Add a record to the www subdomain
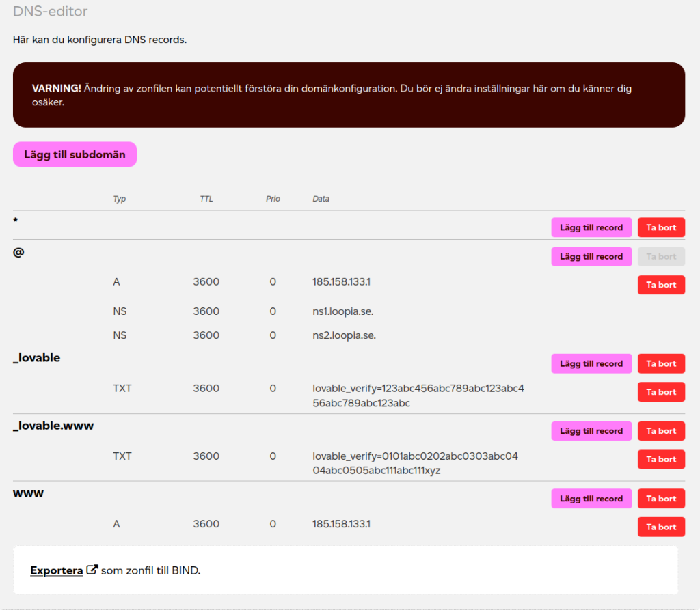The width and height of the screenshot is (700, 610). click(x=591, y=499)
